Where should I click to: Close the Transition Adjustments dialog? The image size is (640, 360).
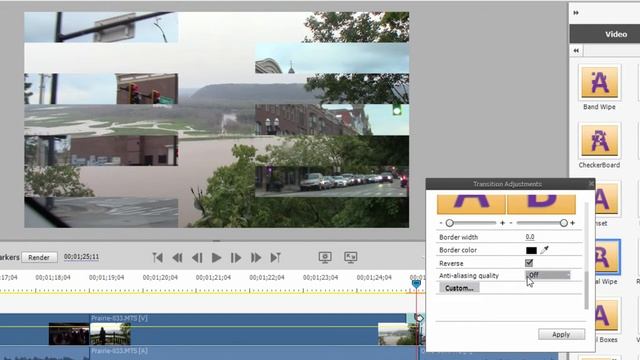591,184
